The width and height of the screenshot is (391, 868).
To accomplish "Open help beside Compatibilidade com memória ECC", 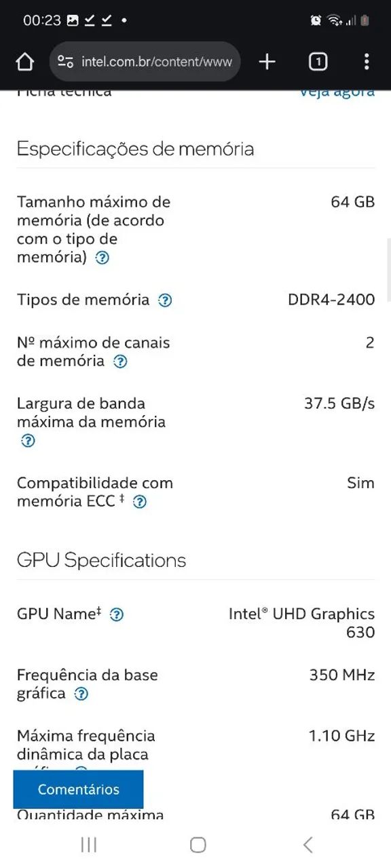I will coord(141,502).
